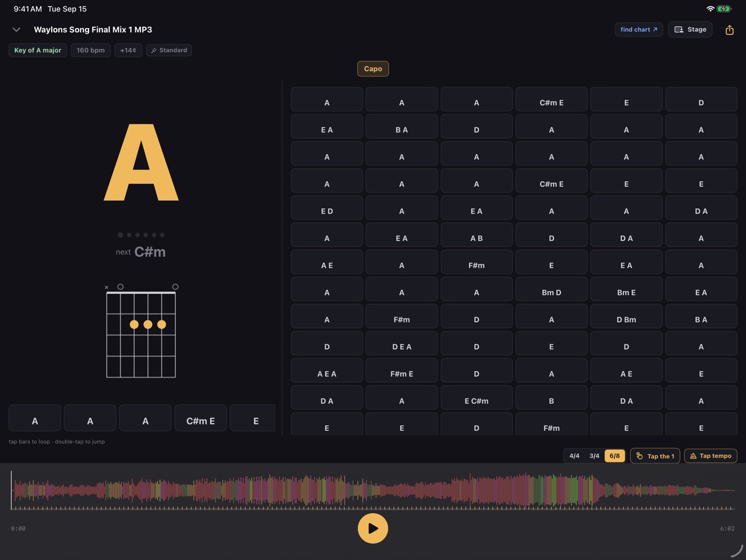Select the 6/8 time signature
Image resolution: width=746 pixels, height=560 pixels.
click(615, 456)
